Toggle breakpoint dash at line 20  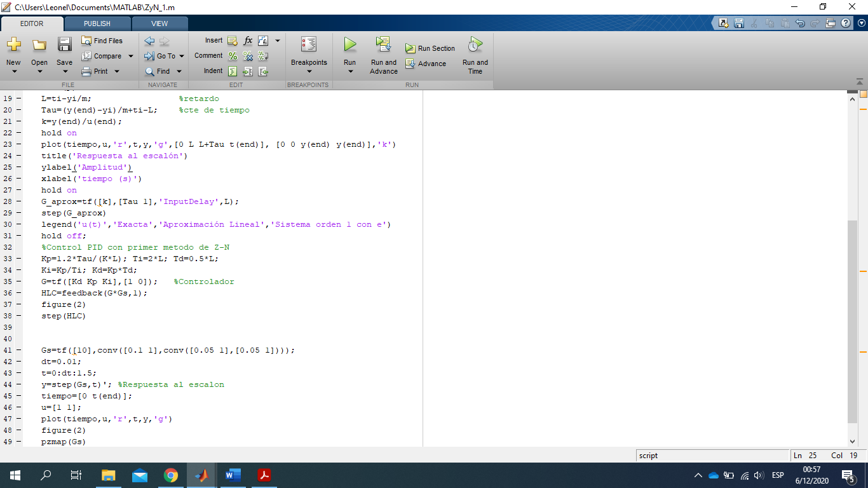(x=18, y=110)
